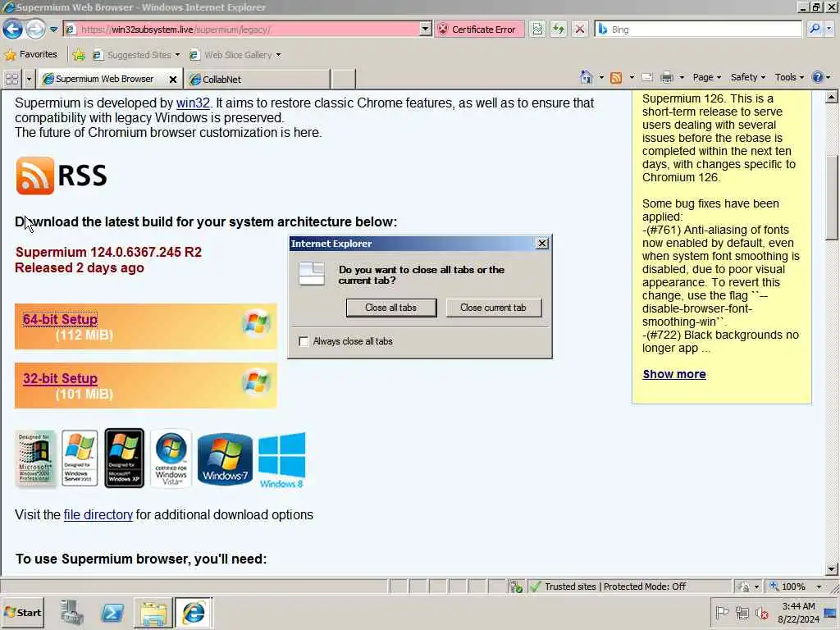
Task: Click the Home page icon
Action: pyautogui.click(x=586, y=78)
